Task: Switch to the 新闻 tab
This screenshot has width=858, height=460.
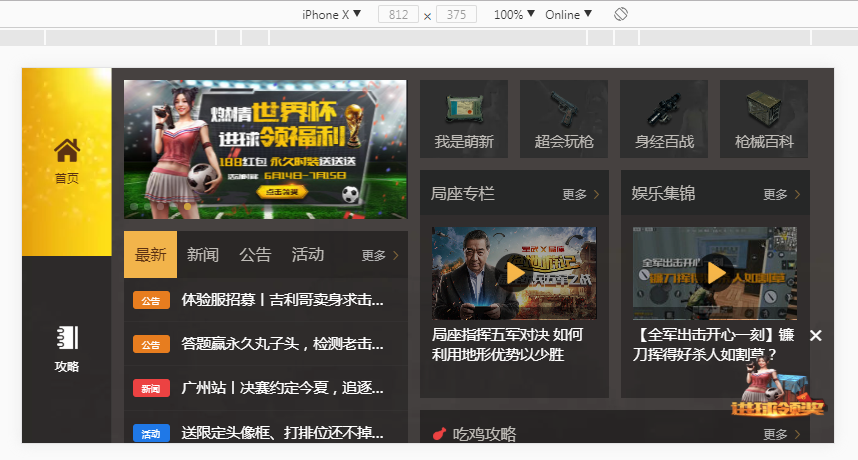Action: [x=203, y=255]
